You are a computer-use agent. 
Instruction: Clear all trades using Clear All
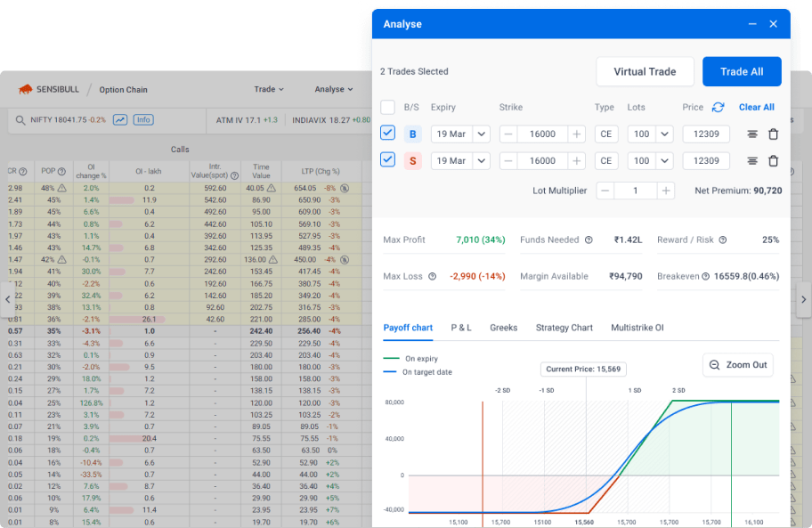click(x=756, y=107)
